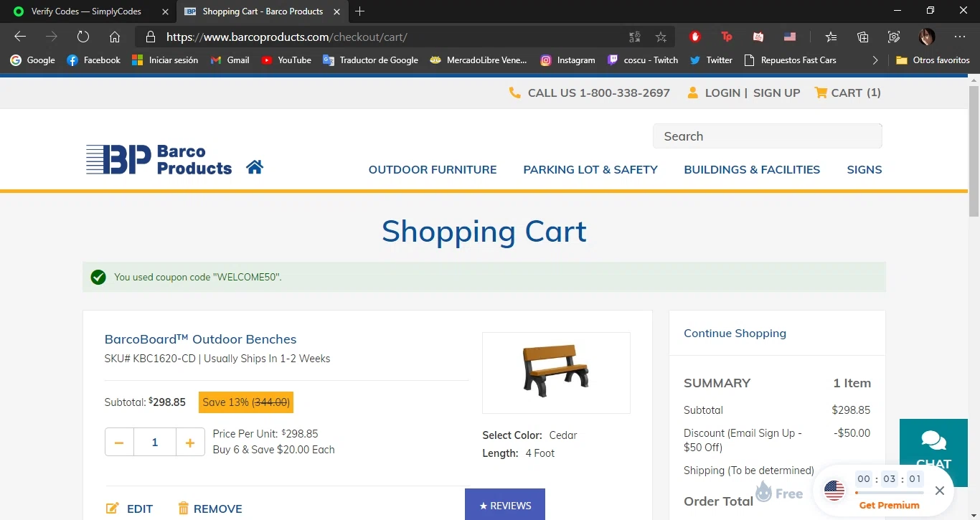Open BUILDINGS & FACILITIES menu
Image resolution: width=980 pixels, height=520 pixels.
click(x=752, y=169)
